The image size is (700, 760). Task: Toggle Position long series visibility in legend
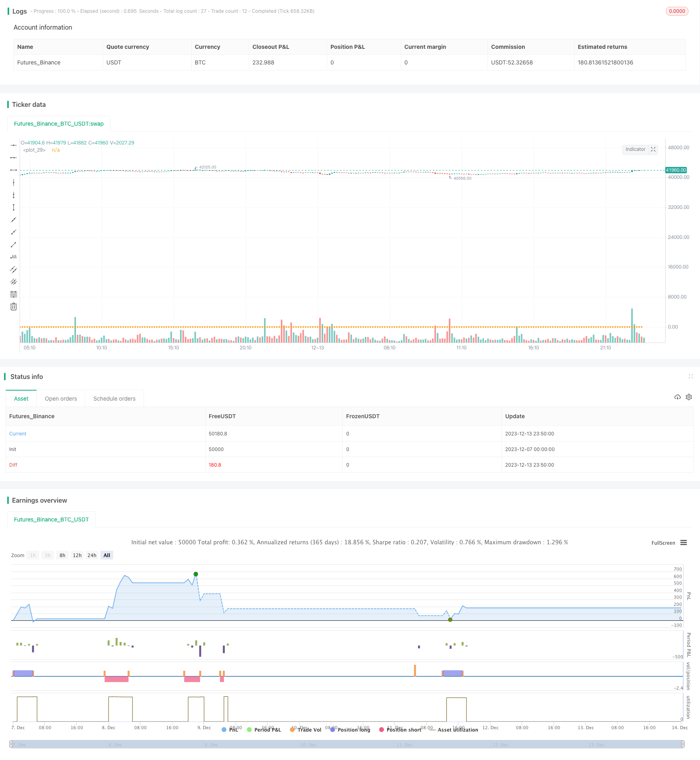350,730
